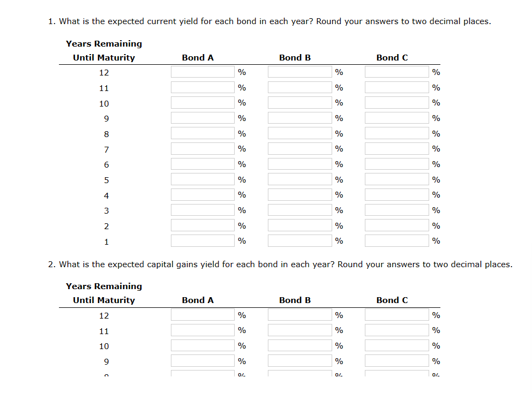Select Bond C current yield box for year 9
The width and height of the screenshot is (532, 393).
click(x=396, y=117)
